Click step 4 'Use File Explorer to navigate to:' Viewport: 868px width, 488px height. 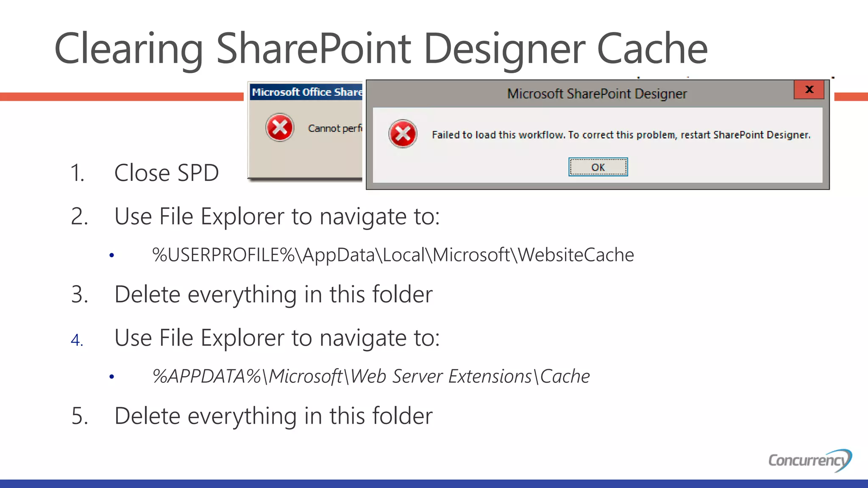pos(277,338)
